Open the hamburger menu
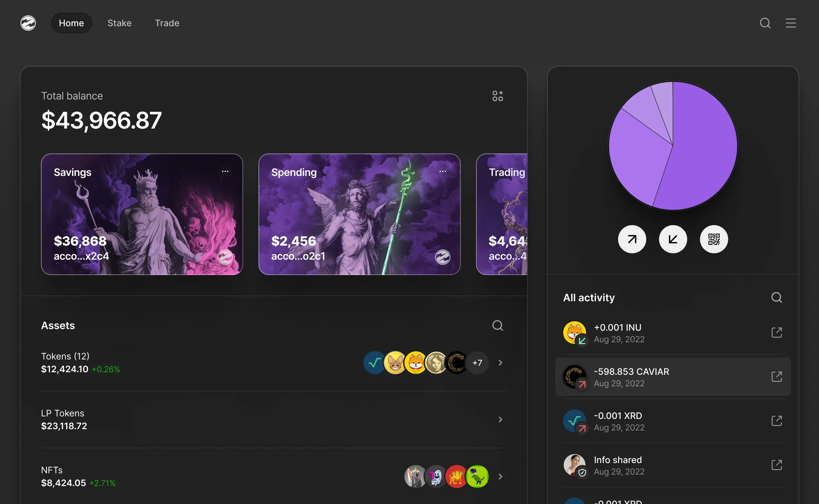The image size is (819, 504). tap(791, 23)
